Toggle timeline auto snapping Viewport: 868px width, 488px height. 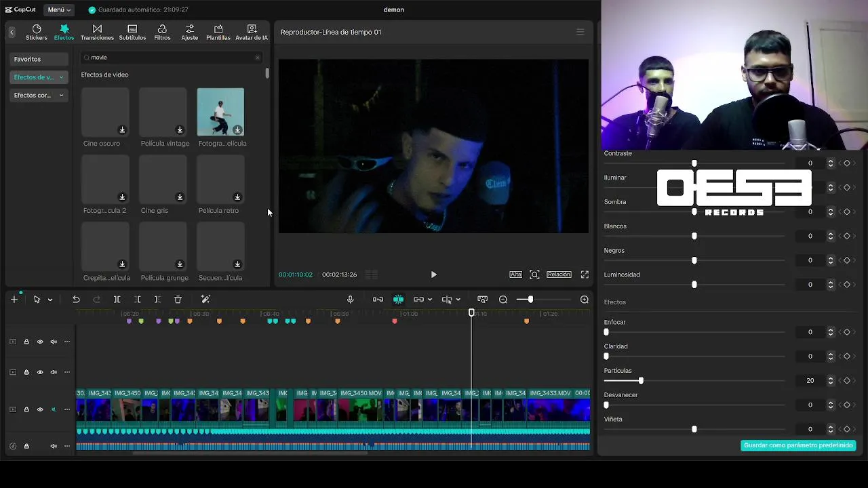point(398,300)
